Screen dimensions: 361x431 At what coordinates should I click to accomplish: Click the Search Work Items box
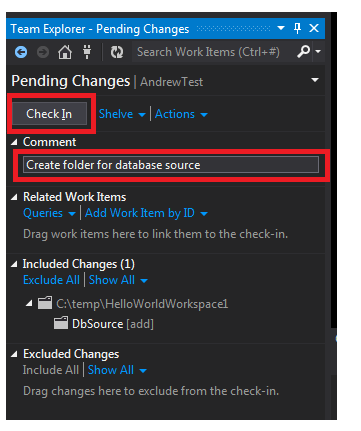point(213,52)
